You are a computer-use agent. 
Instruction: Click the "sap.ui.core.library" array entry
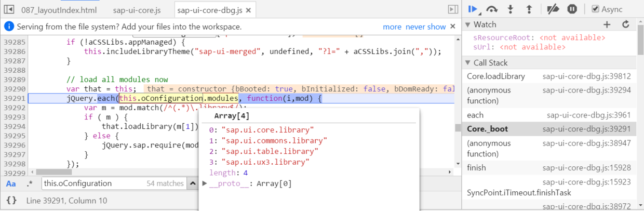[x=262, y=129]
